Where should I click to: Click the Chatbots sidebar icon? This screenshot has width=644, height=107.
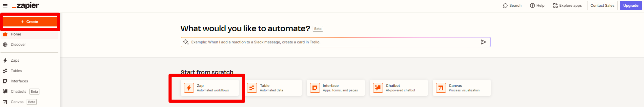[x=5, y=91]
